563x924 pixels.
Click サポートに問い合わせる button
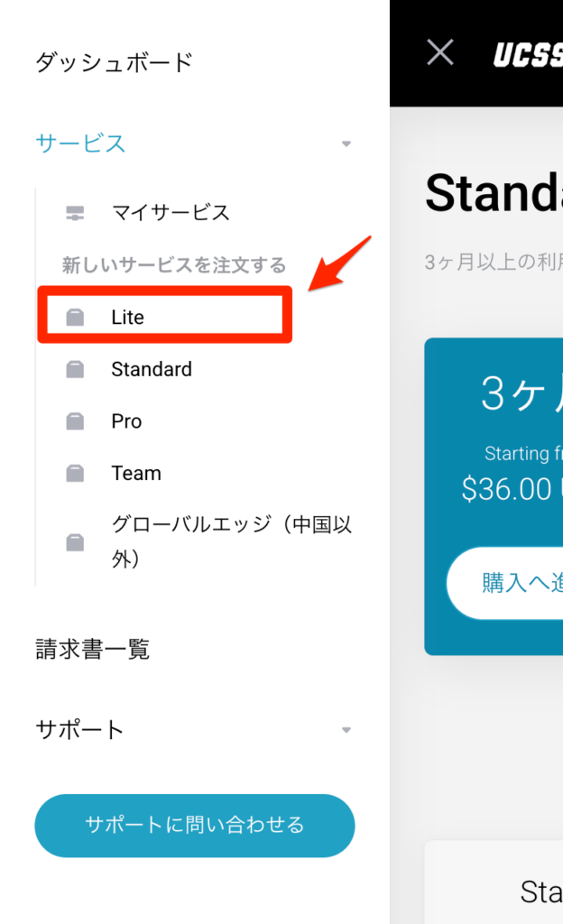click(x=195, y=826)
